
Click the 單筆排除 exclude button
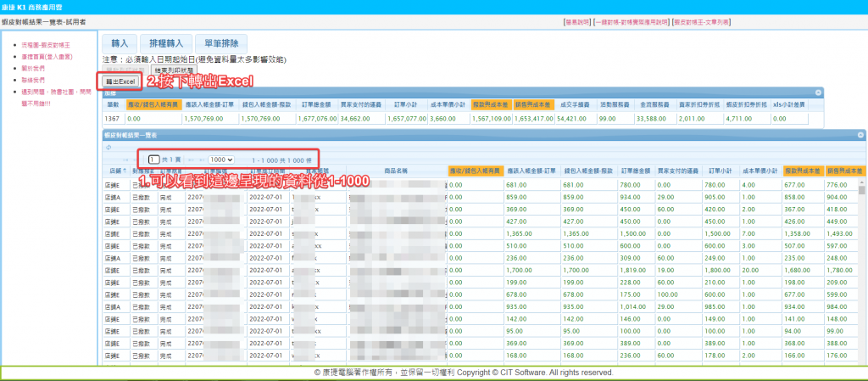pyautogui.click(x=221, y=43)
